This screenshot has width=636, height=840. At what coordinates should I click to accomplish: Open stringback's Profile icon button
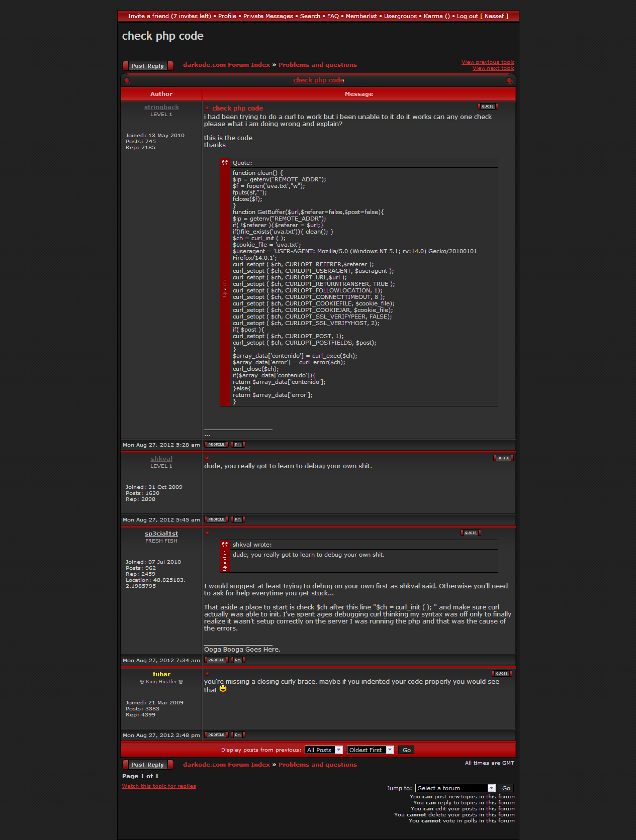[x=216, y=445]
